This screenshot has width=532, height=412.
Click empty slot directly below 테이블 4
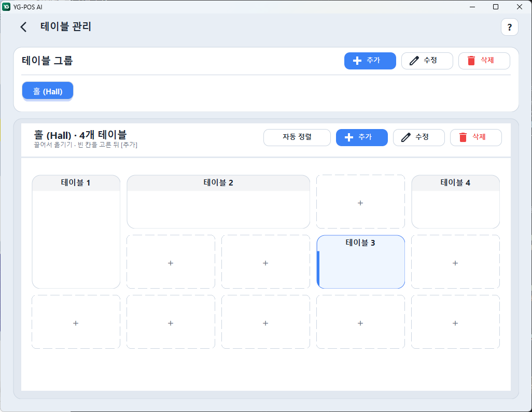coord(455,261)
